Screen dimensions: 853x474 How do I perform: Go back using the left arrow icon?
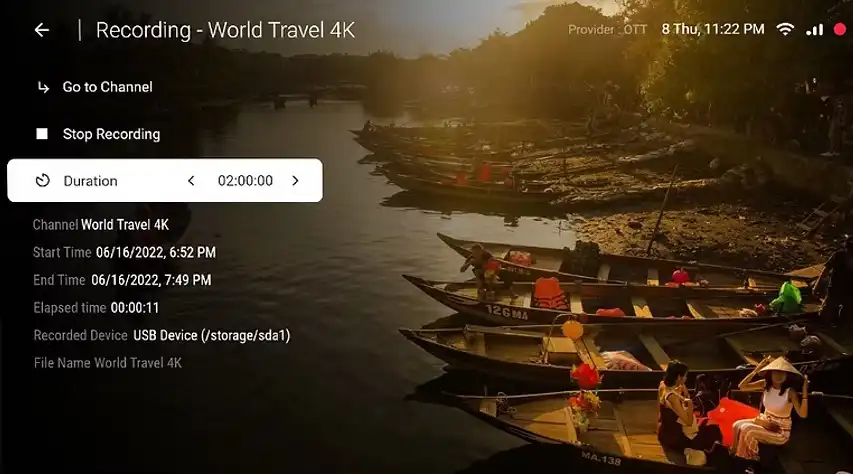(42, 30)
